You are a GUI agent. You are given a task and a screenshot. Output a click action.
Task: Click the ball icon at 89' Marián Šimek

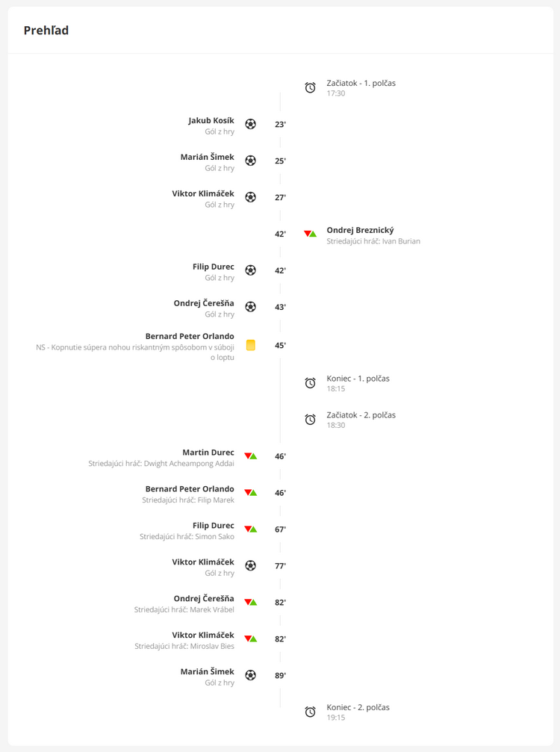click(250, 675)
